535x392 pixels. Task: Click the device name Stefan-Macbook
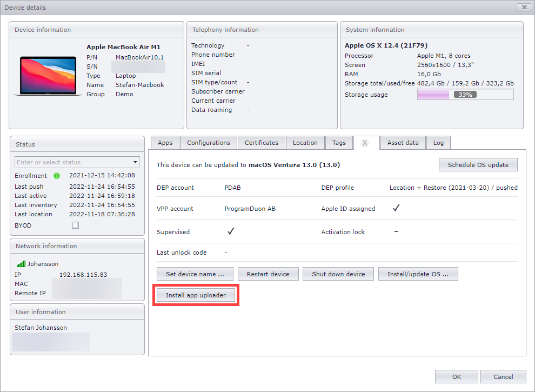click(140, 85)
